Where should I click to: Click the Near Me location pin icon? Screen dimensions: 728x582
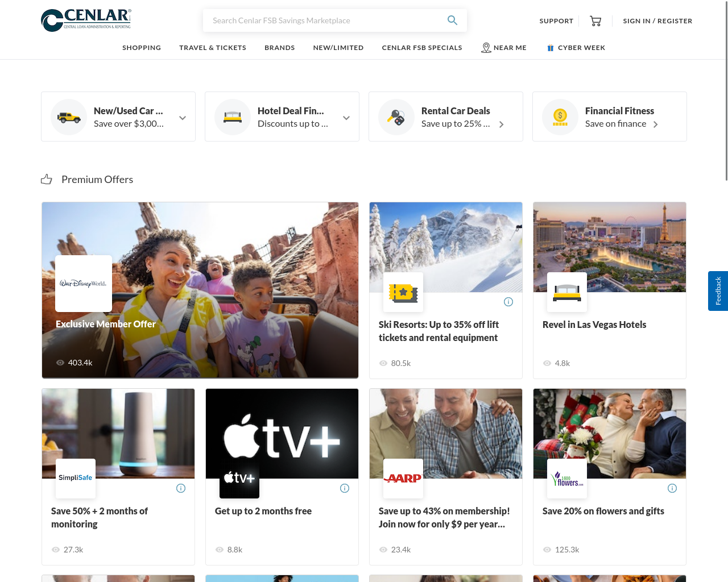click(x=486, y=48)
